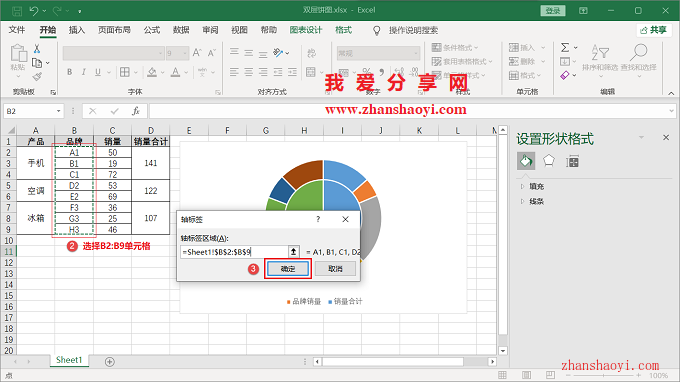Add a new sheet with plus icon

pyautogui.click(x=110, y=362)
